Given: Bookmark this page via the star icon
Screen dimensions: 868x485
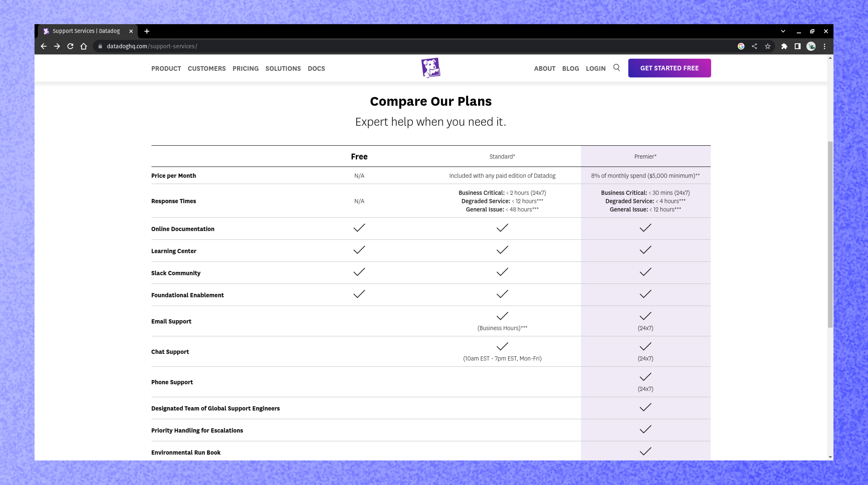Looking at the screenshot, I should (x=767, y=46).
